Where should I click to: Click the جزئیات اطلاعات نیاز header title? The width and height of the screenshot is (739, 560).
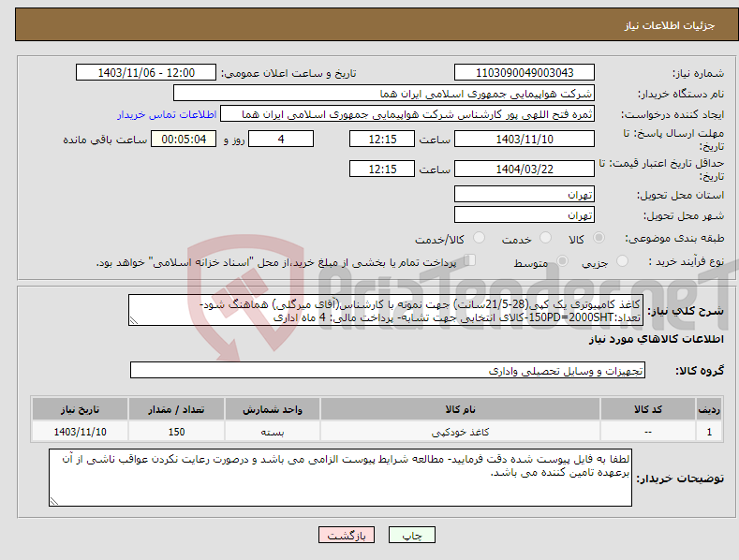[x=670, y=25]
